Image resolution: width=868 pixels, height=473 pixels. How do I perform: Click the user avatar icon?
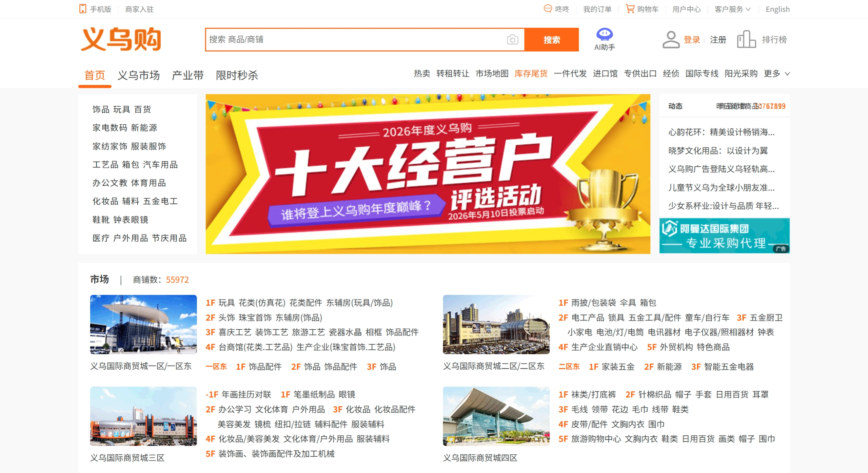click(x=671, y=40)
